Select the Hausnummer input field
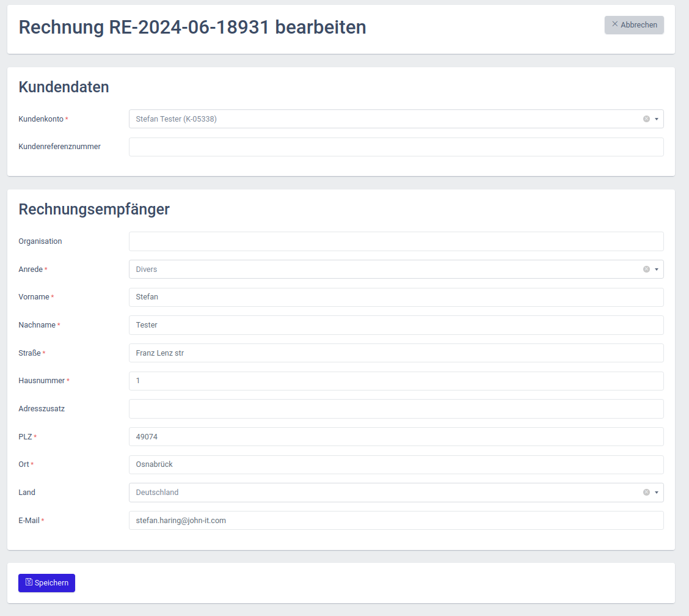This screenshot has width=689, height=616. tap(396, 381)
